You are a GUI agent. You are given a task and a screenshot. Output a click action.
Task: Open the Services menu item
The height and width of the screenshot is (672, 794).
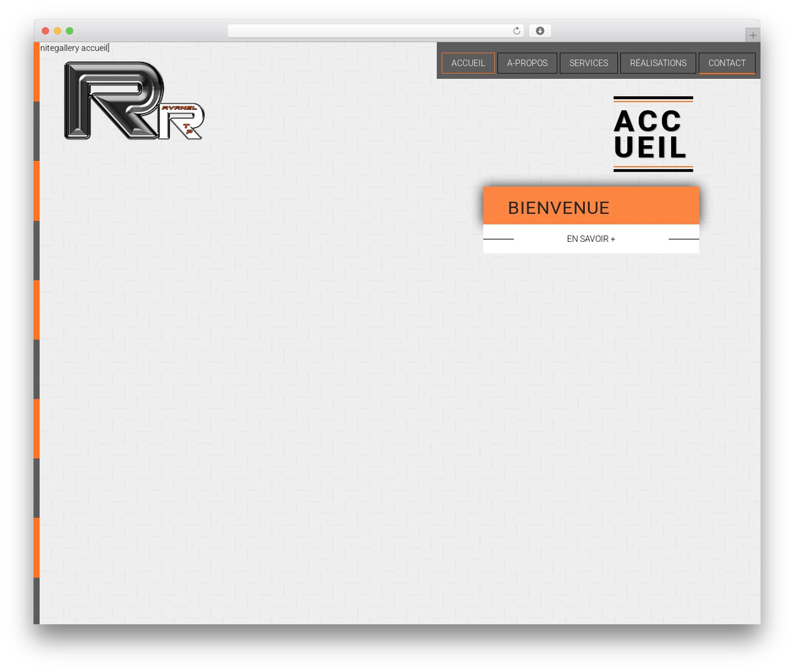tap(589, 63)
